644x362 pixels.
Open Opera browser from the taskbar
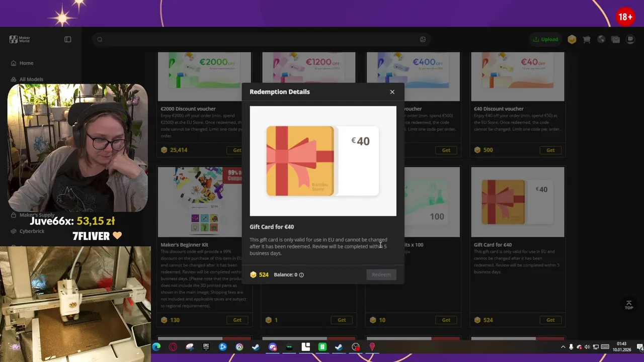173,347
